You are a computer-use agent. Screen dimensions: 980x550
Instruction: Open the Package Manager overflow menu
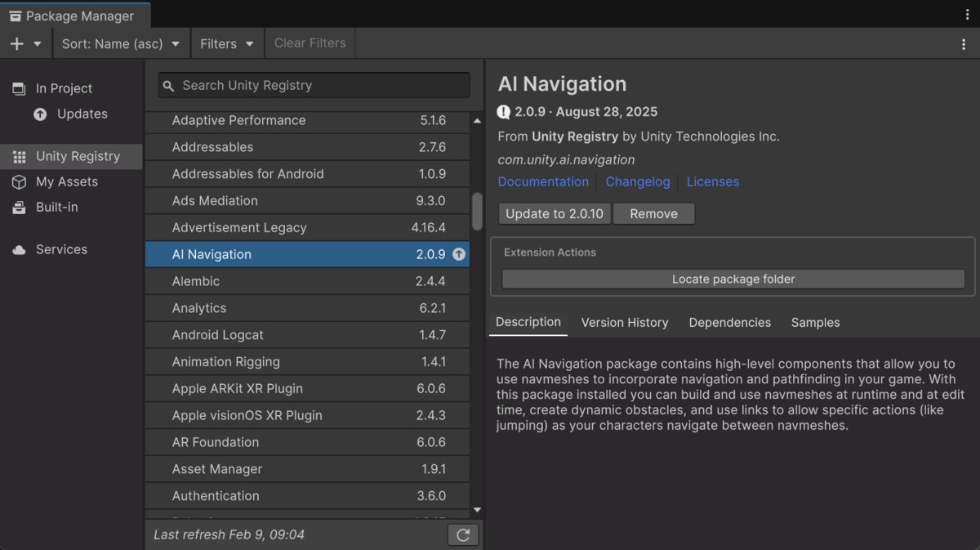(x=964, y=42)
